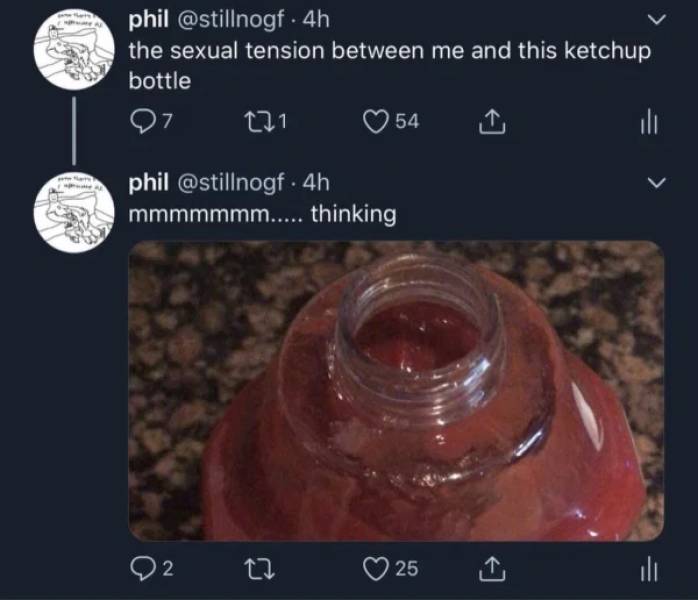Expand the first tweet's options chevron
This screenshot has width=698, height=600.
[x=656, y=20]
